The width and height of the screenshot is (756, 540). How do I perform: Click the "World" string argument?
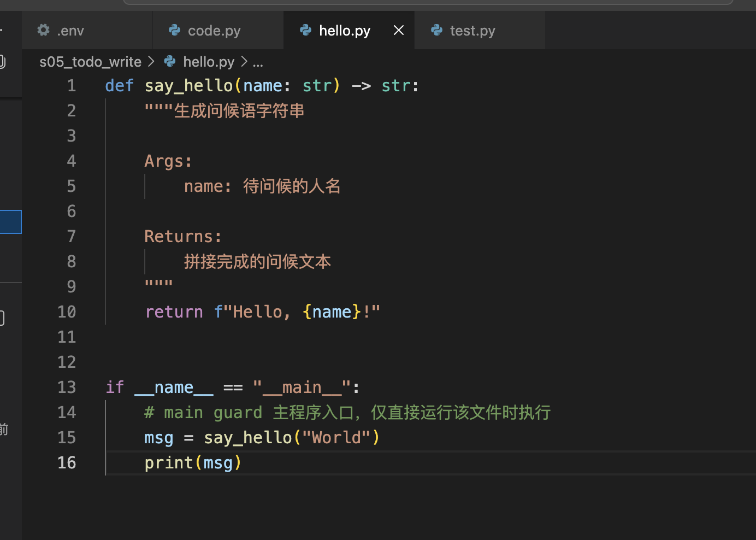click(x=336, y=438)
